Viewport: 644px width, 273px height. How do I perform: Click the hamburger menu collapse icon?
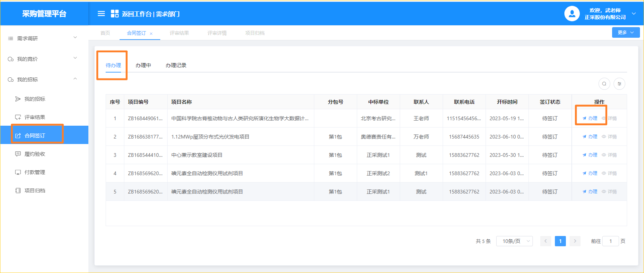tap(101, 14)
